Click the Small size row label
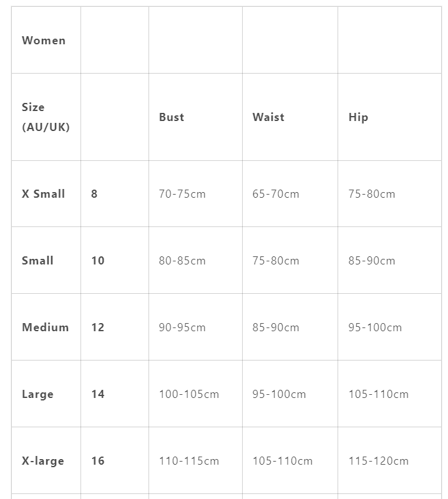This screenshot has width=448, height=499. 37,261
